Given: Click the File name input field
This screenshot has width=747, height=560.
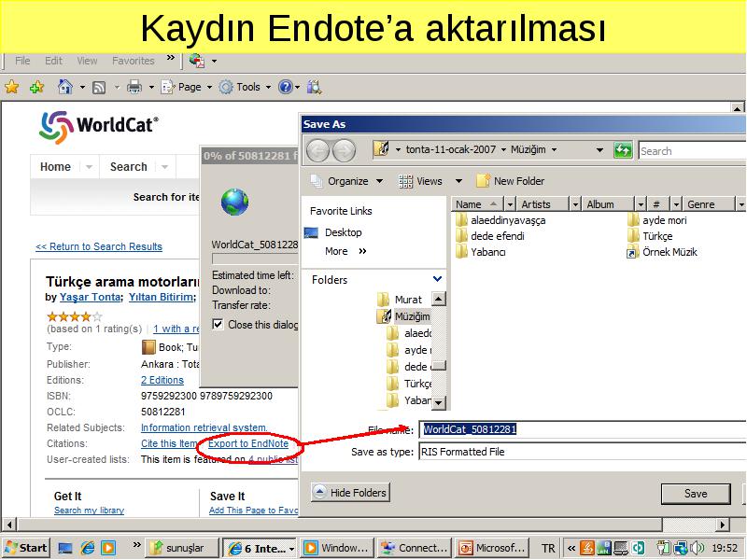Looking at the screenshot, I should [583, 429].
